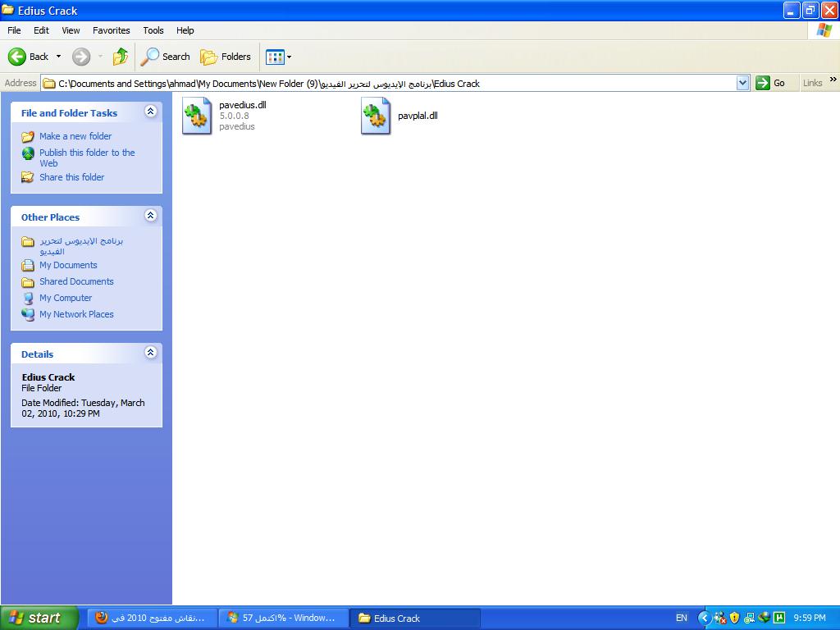Open the View menu
840x630 pixels.
71,30
